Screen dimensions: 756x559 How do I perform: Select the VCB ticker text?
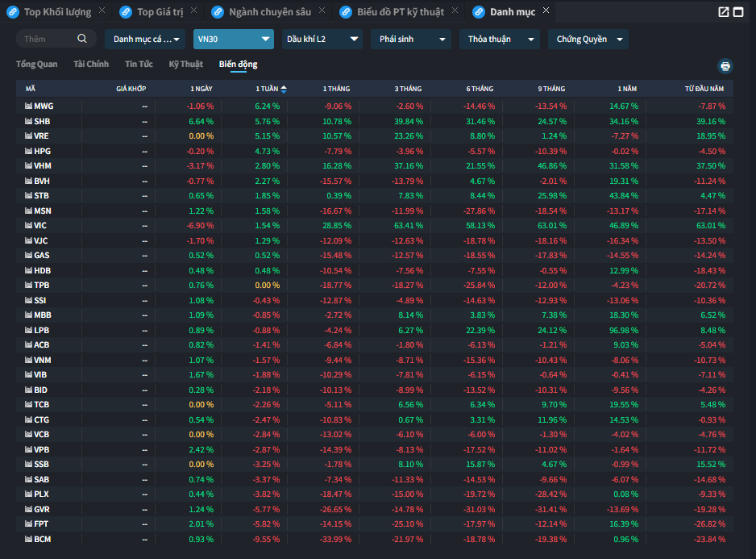pyautogui.click(x=41, y=435)
